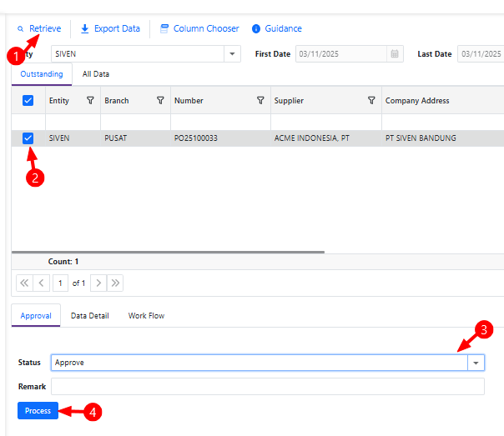The width and height of the screenshot is (504, 436).
Task: Uncheck the PO25100033 row checkbox
Action: (28, 138)
